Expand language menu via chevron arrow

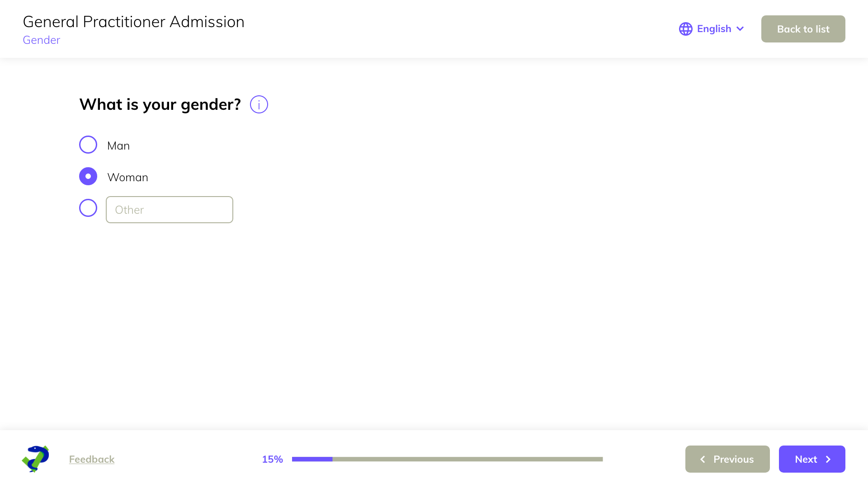[x=740, y=29]
